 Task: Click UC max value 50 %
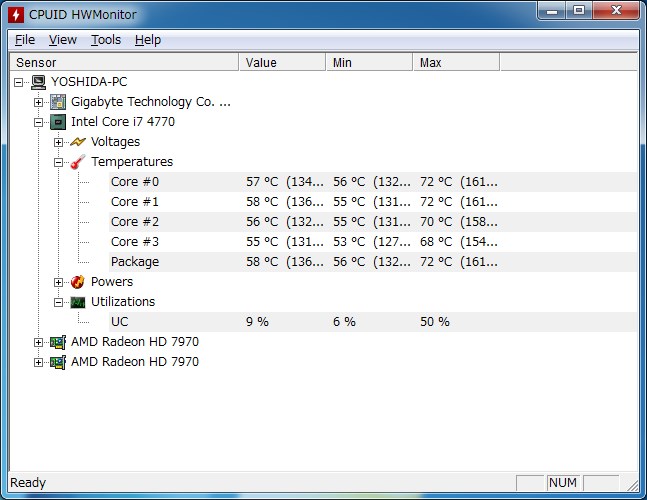pos(434,322)
